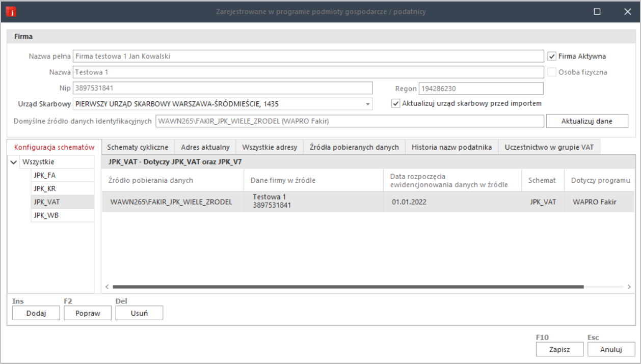Click the Usuń button
Image resolution: width=641 pixels, height=364 pixels.
139,313
